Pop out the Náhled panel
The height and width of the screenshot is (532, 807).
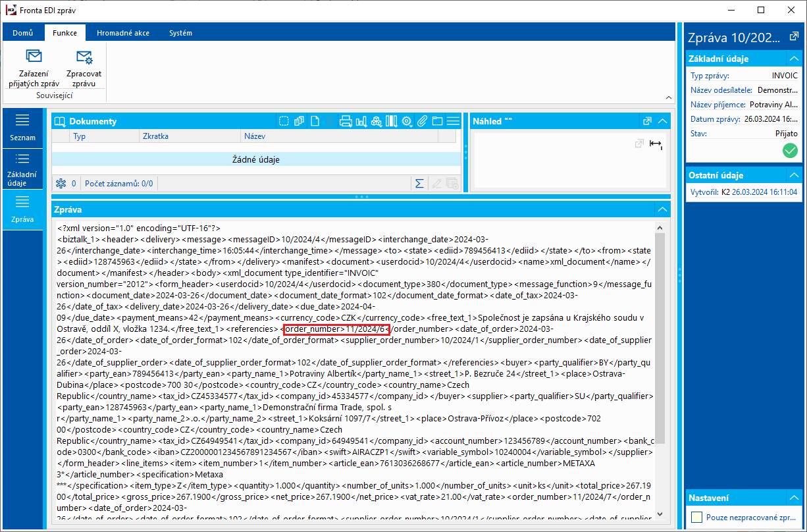(648, 121)
